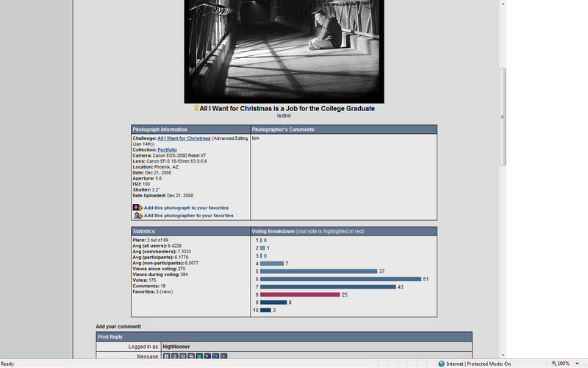Click the red highlighted bar for score 8
The image size is (588, 368).
300,294
